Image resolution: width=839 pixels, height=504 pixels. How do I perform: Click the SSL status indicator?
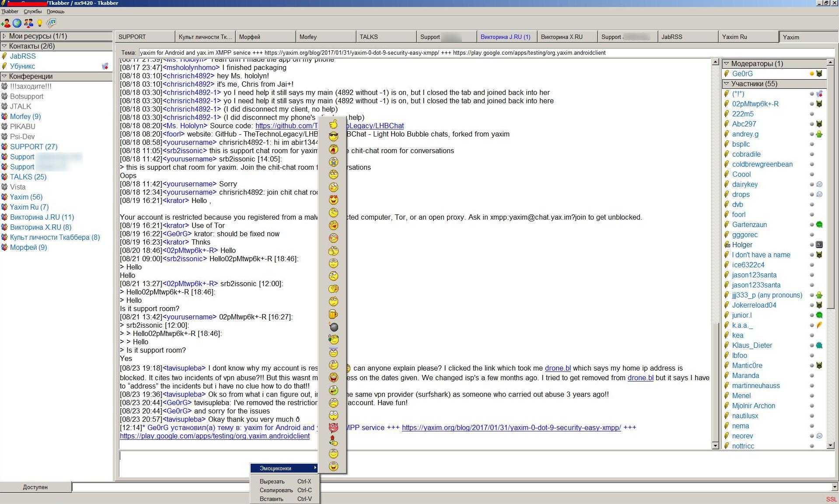click(x=831, y=499)
